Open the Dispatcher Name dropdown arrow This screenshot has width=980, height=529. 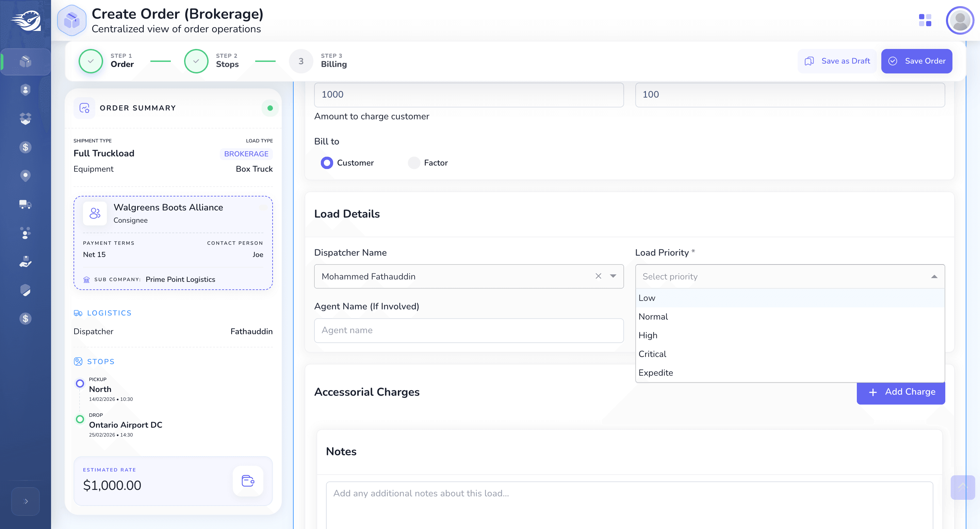(x=613, y=276)
